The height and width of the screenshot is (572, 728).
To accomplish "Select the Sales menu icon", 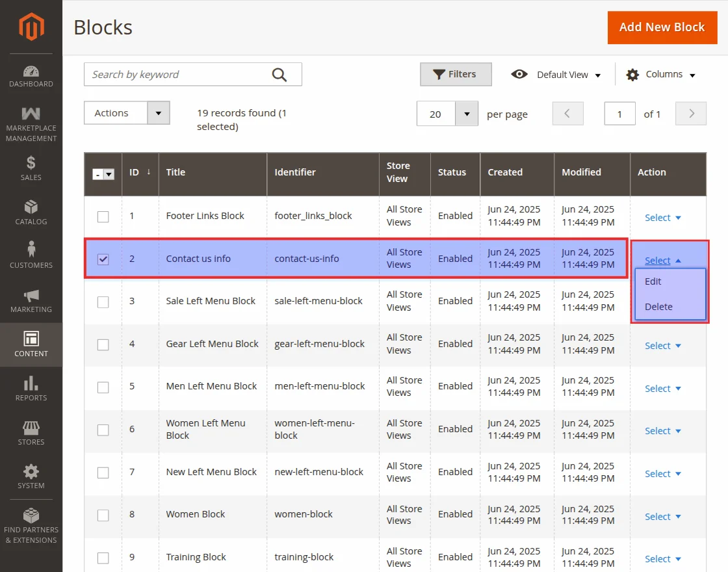I will 31,168.
